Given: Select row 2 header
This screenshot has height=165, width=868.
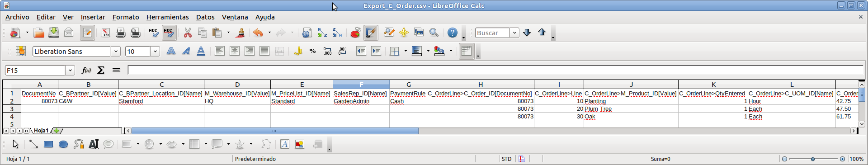Looking at the screenshot, I should pyautogui.click(x=12, y=101).
